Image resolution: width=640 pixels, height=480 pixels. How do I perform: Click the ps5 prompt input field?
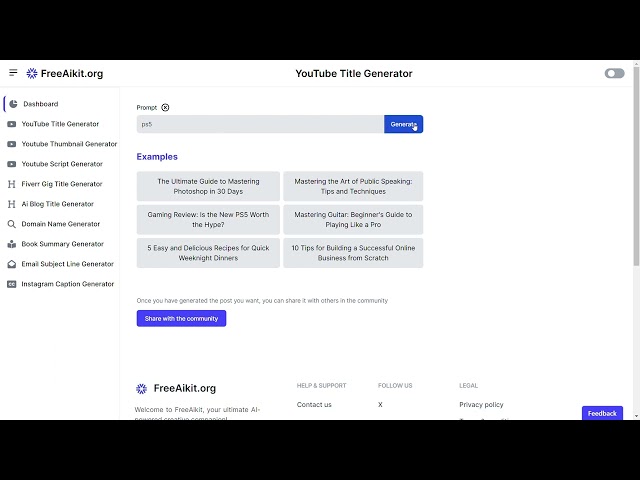260,124
